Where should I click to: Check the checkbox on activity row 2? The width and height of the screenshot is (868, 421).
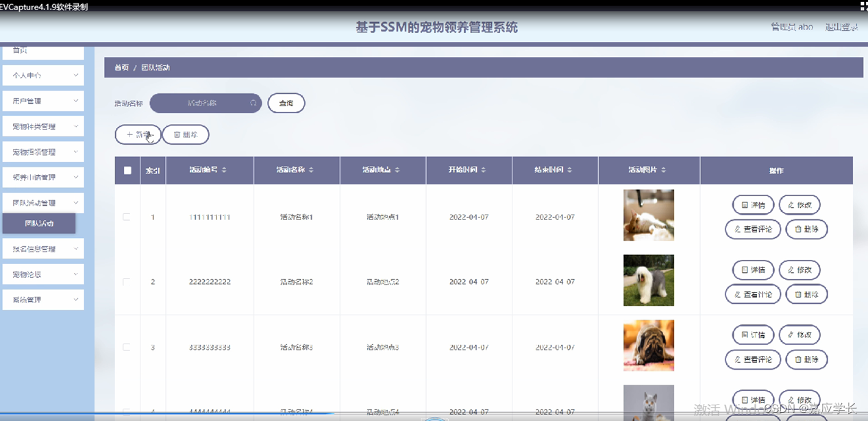point(127,281)
